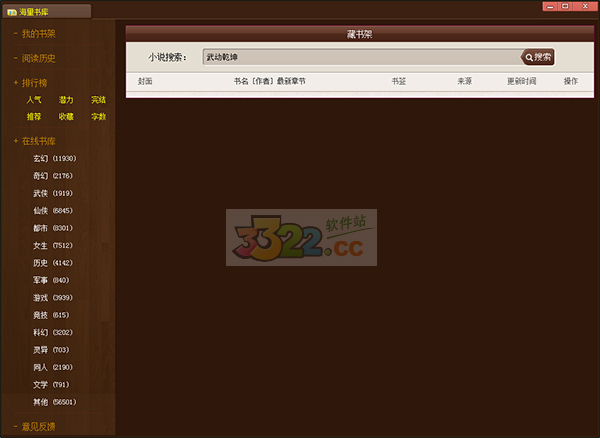The width and height of the screenshot is (600, 438).
Task: Open the 仙侠 category
Action: pyautogui.click(x=53, y=211)
